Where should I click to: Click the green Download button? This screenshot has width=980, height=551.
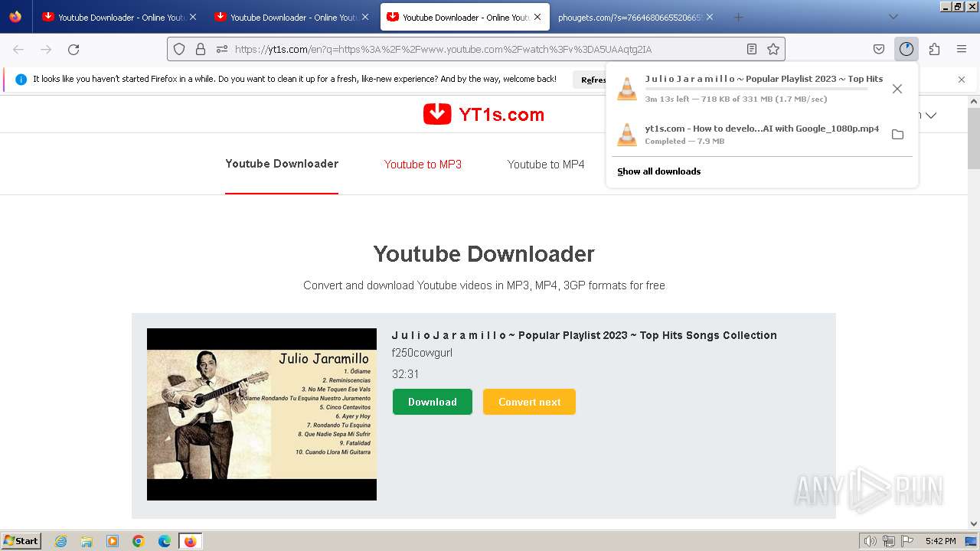pos(433,402)
